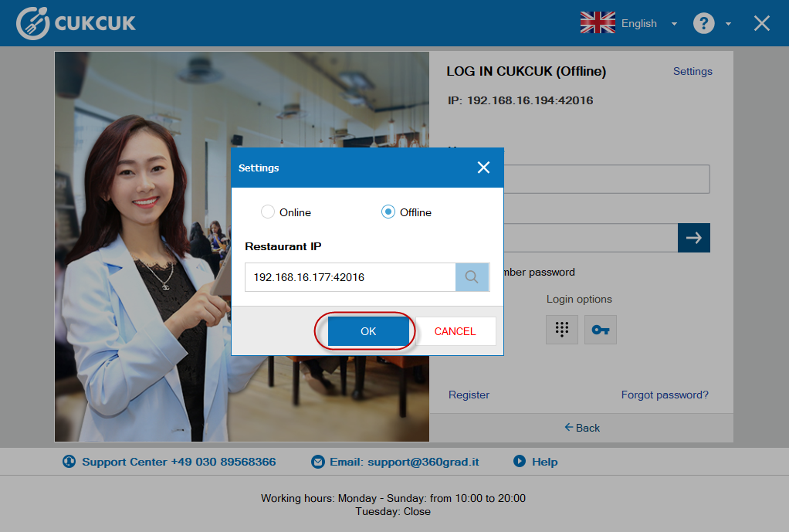789x532 pixels.
Task: Choose the key password login option
Action: pyautogui.click(x=601, y=330)
